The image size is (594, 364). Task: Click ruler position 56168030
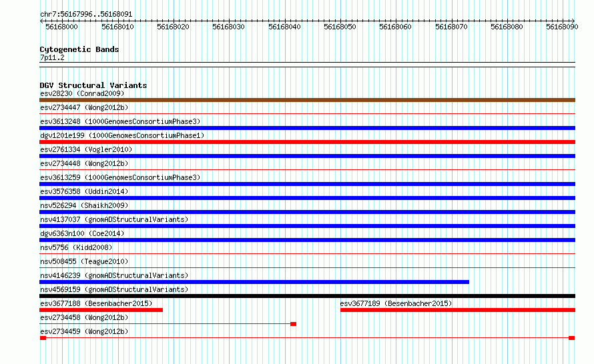228,27
